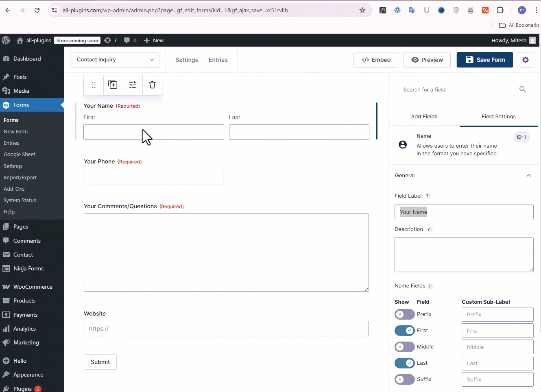
Task: Open the Entries tab of the form editor
Action: pyautogui.click(x=218, y=60)
